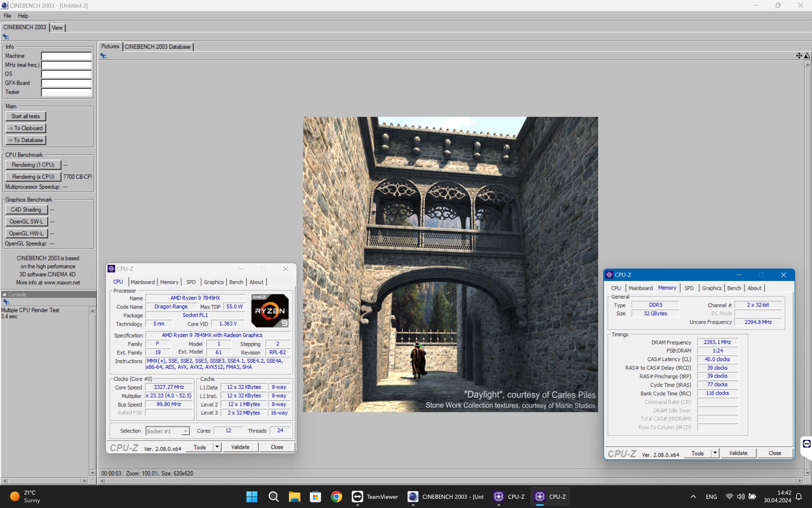Click the pin icon under Pictures tab

pyautogui.click(x=103, y=56)
